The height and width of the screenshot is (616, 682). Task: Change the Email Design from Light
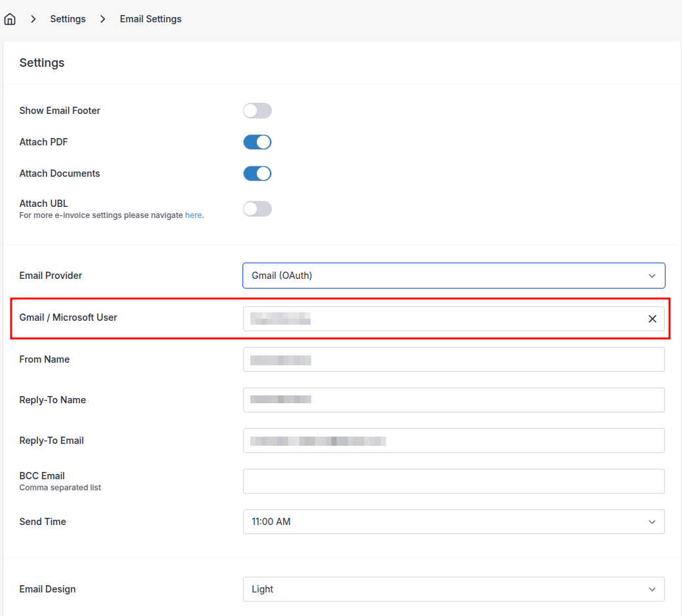tap(453, 589)
